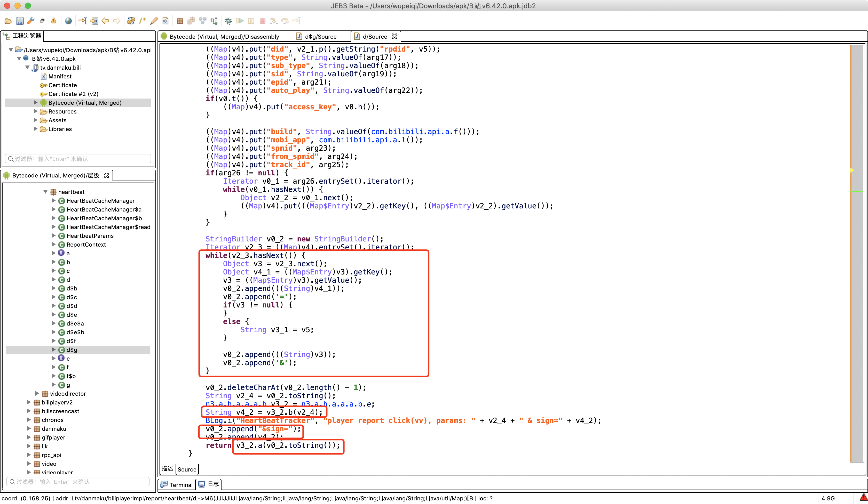Click the warning notification toolbar icon
Screen dimensions: 868x504
pyautogui.click(x=54, y=21)
